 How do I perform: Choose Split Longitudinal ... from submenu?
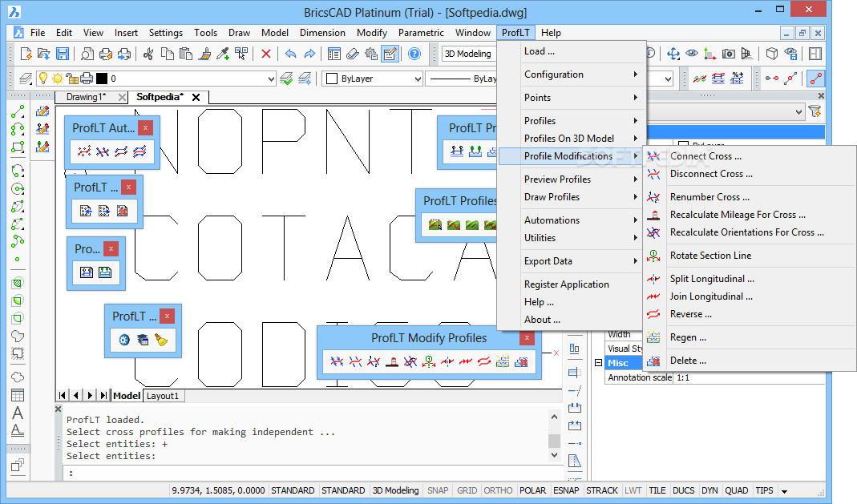(x=712, y=279)
